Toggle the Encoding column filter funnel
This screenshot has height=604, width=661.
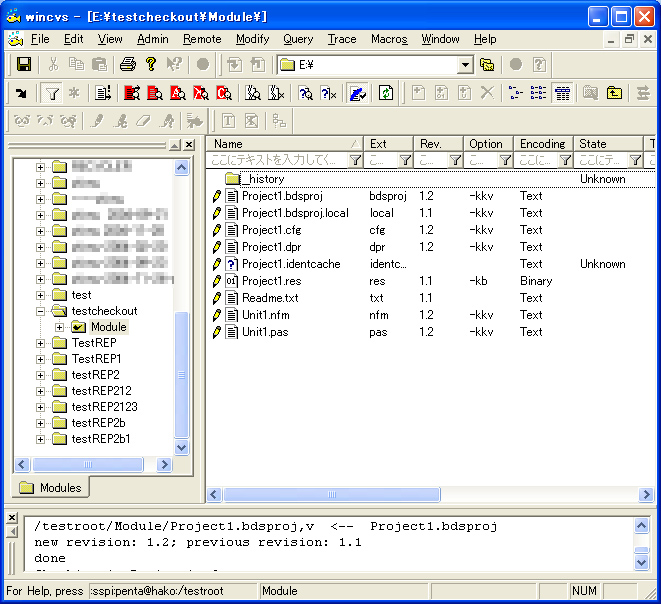(565, 160)
